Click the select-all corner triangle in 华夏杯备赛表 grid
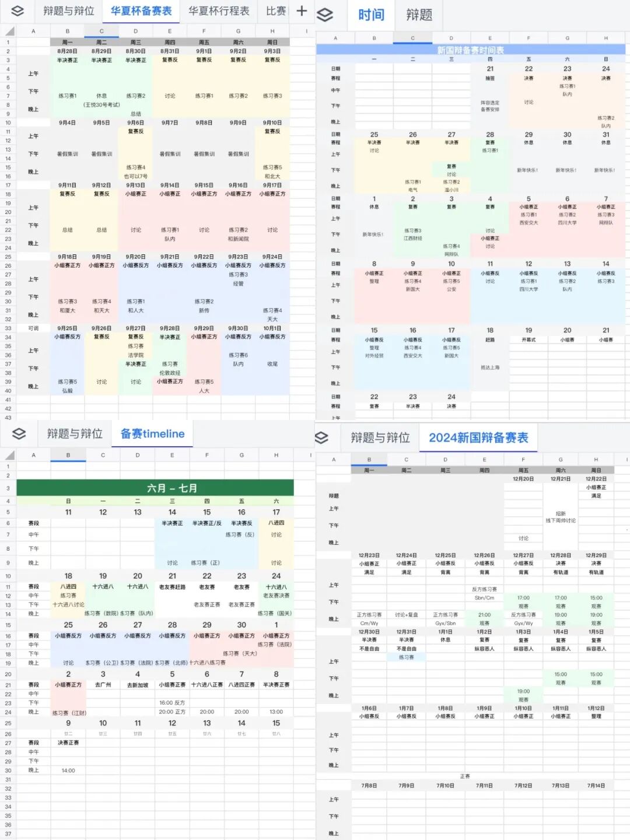The height and width of the screenshot is (840, 630). tap(10, 30)
